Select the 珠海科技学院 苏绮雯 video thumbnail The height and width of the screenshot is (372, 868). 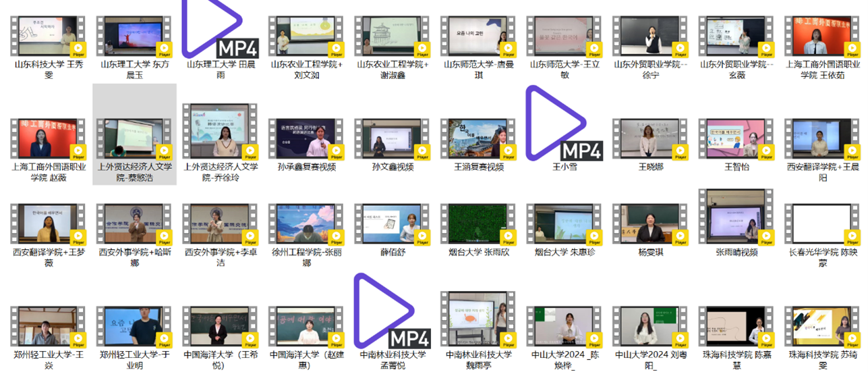coord(821,326)
